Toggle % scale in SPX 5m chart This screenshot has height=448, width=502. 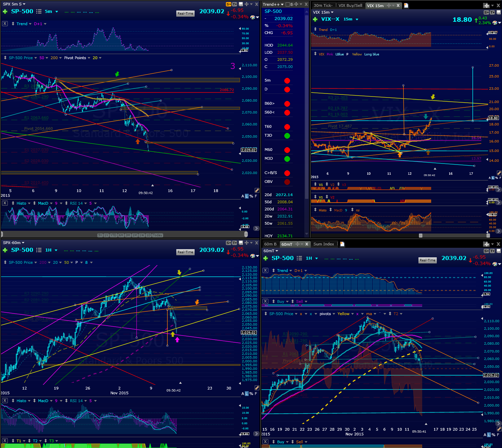251,196
